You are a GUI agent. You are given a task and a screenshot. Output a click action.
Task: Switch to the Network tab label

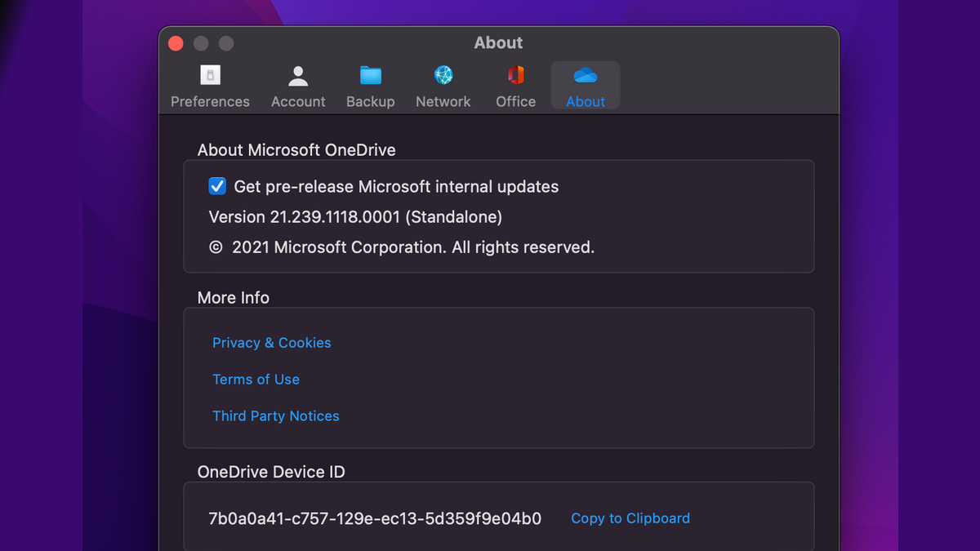pyautogui.click(x=443, y=102)
